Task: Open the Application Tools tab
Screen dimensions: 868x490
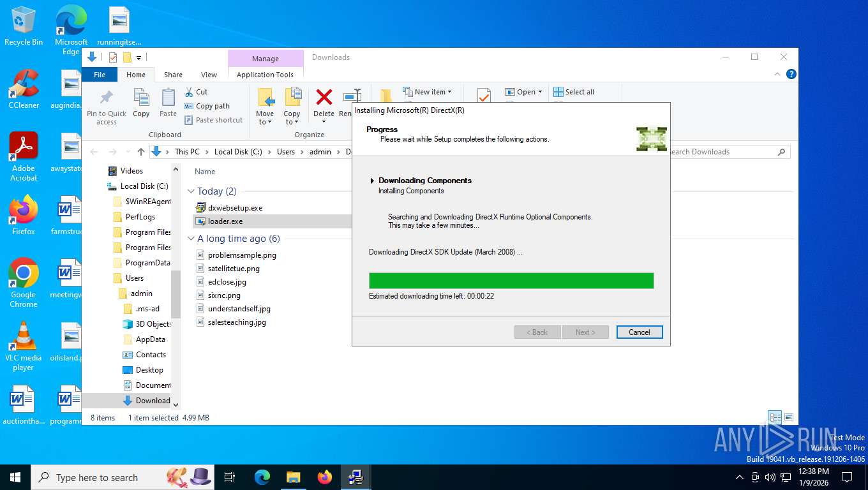Action: (265, 75)
